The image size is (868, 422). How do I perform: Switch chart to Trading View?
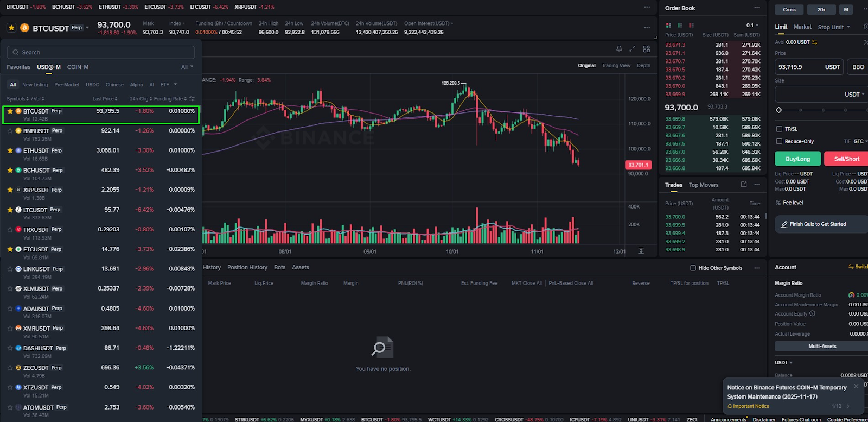(616, 65)
